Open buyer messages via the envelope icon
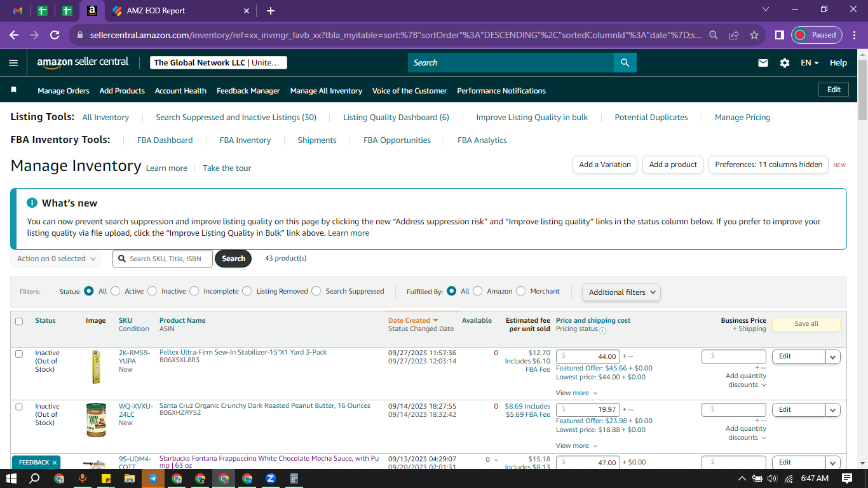 [x=763, y=63]
